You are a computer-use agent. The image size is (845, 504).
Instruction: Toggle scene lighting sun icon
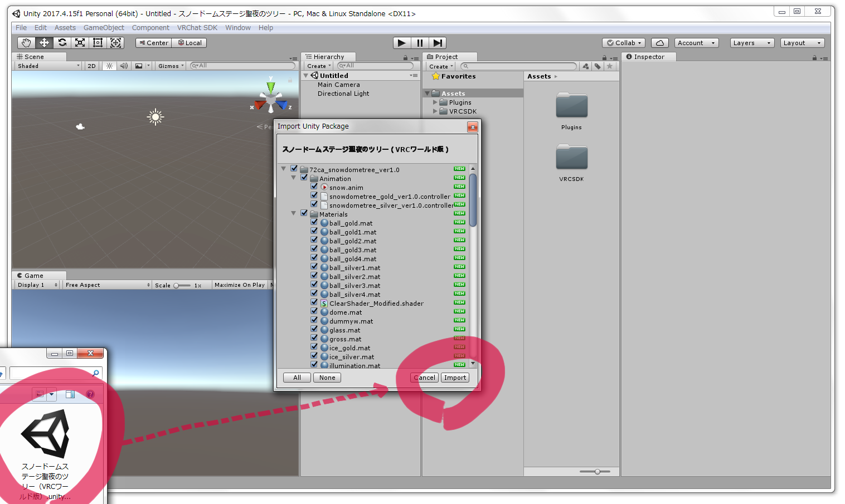[109, 66]
